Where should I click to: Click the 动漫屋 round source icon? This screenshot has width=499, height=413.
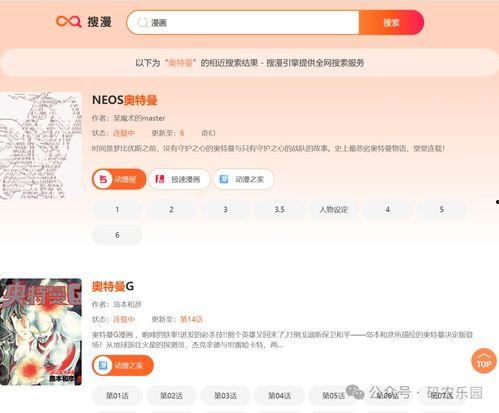103,179
